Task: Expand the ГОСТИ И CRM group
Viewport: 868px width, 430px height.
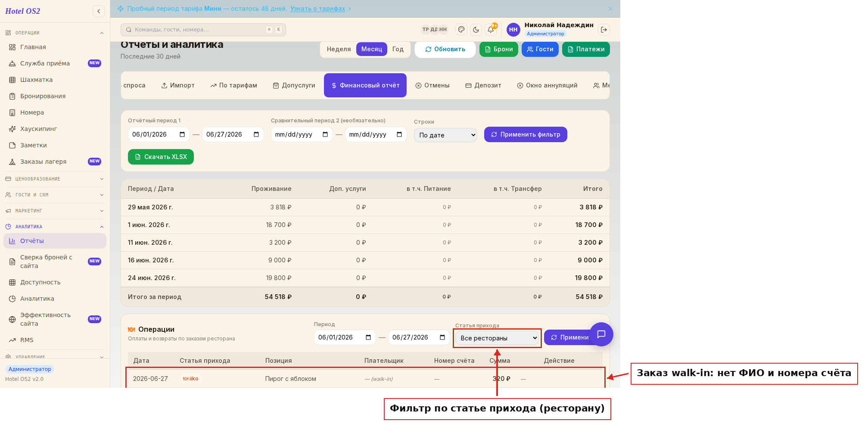Action: [x=55, y=195]
